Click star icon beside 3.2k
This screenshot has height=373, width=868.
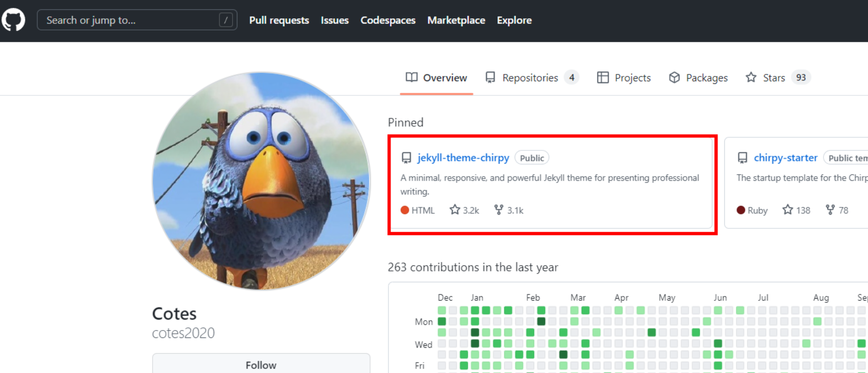pos(455,210)
